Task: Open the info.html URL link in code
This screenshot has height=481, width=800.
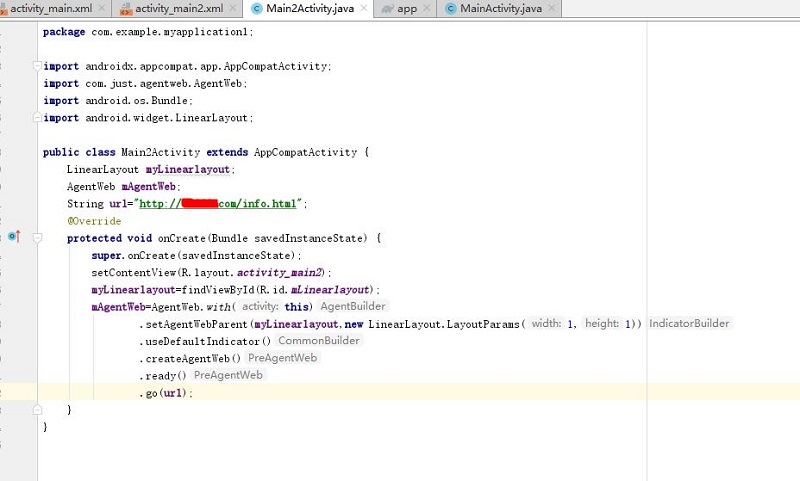Action: (218, 204)
